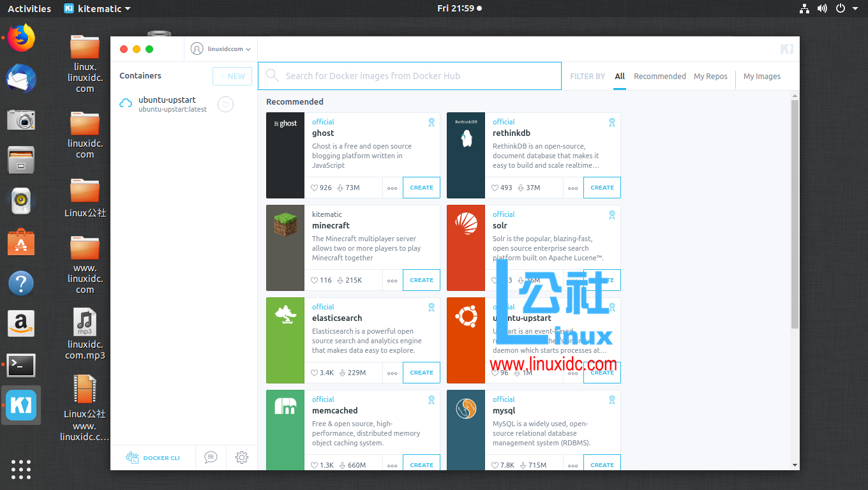Select the www.linuxidc.com desktop folder

(x=85, y=265)
